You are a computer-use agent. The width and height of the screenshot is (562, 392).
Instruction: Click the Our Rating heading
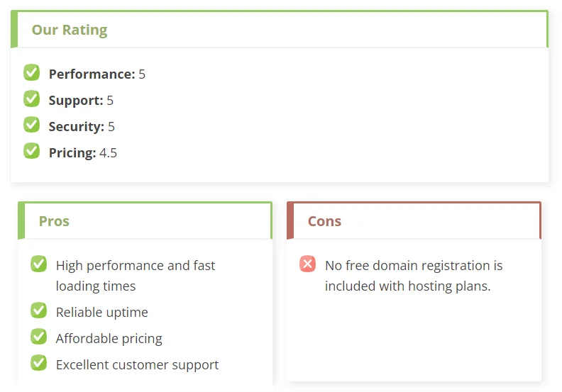pyautogui.click(x=70, y=30)
